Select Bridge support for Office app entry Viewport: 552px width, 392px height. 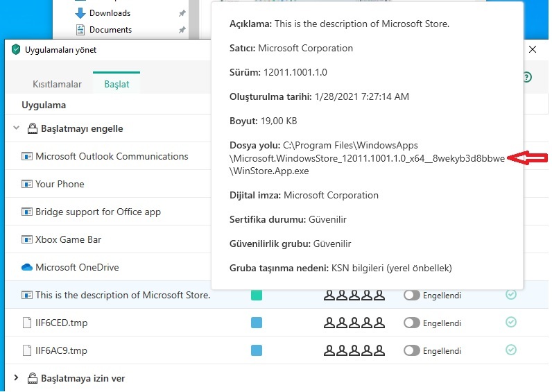pyautogui.click(x=98, y=212)
